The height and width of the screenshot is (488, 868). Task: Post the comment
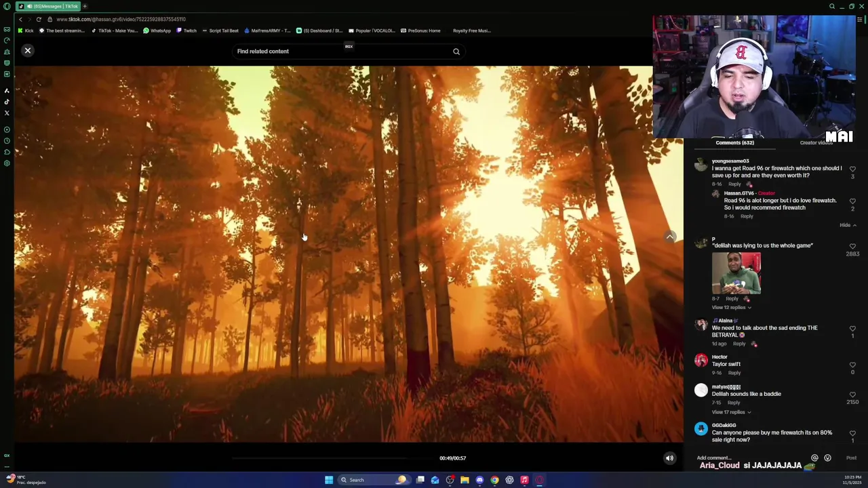[x=851, y=458]
